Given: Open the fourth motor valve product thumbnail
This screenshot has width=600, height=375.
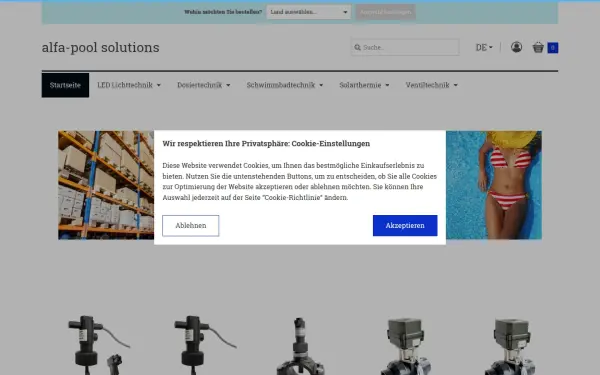Looking at the screenshot, I should click(406, 346).
